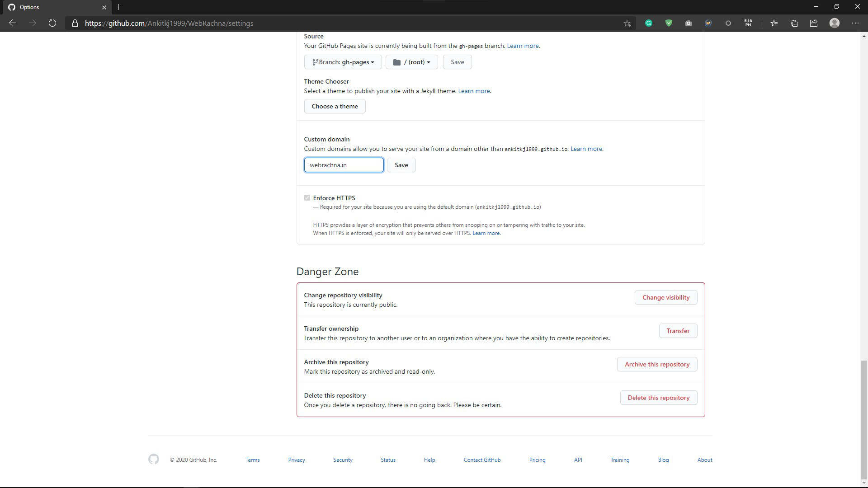
Task: Click the Share icon in the browser toolbar
Action: coord(814,23)
